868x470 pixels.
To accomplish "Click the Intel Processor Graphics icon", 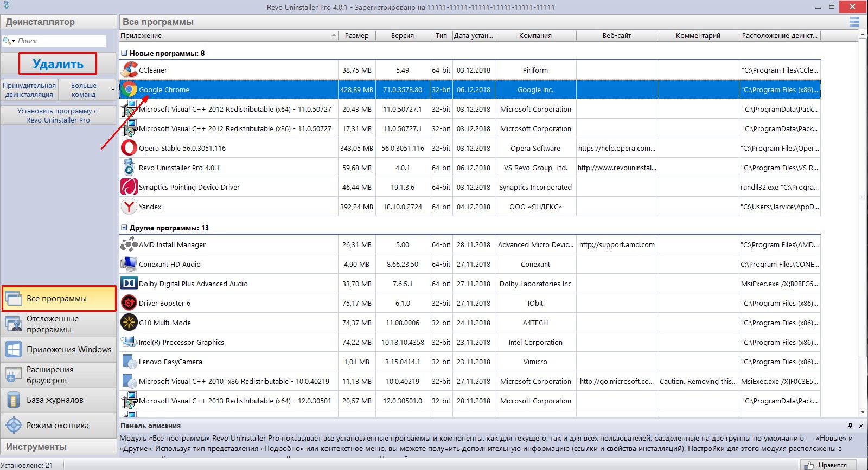I will pos(129,342).
